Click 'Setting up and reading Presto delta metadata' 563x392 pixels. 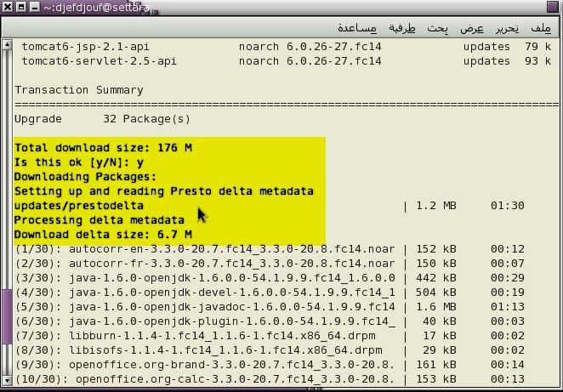164,191
